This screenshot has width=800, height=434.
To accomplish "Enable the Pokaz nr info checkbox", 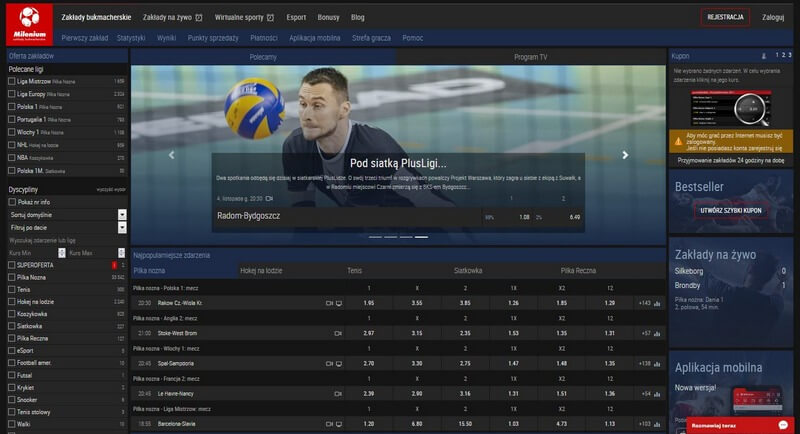I will (x=12, y=202).
